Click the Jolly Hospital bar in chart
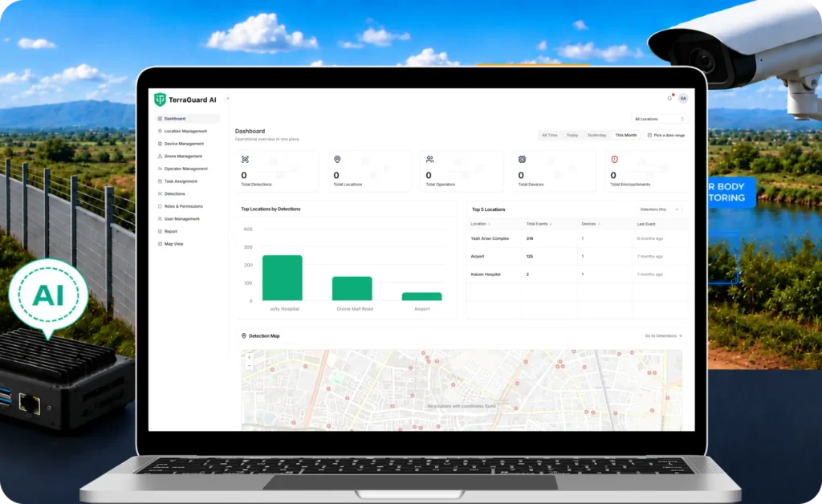The width and height of the screenshot is (822, 504). coord(283,278)
